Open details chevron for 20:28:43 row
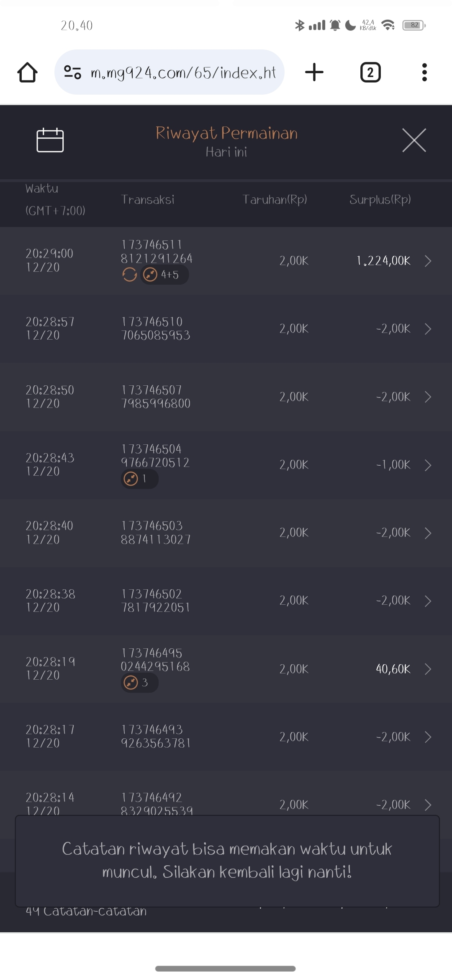Screen dimensions: 452x980 click(428, 465)
